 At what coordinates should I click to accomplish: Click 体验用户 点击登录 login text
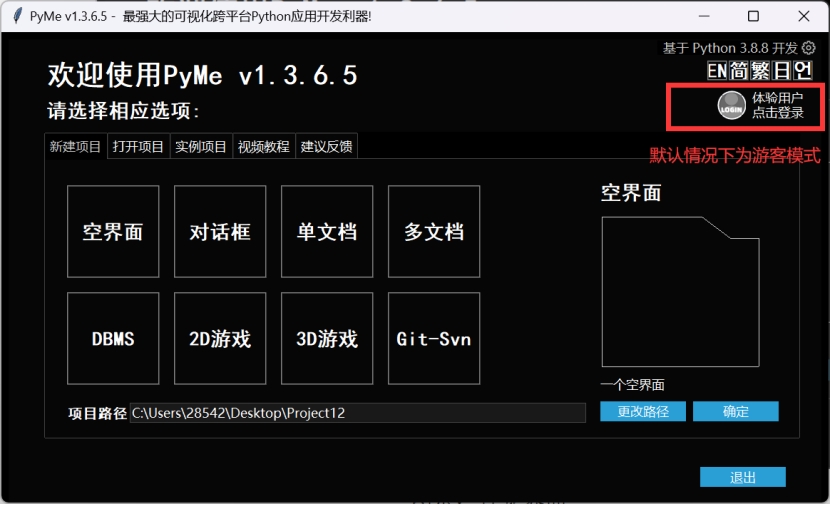click(x=778, y=105)
